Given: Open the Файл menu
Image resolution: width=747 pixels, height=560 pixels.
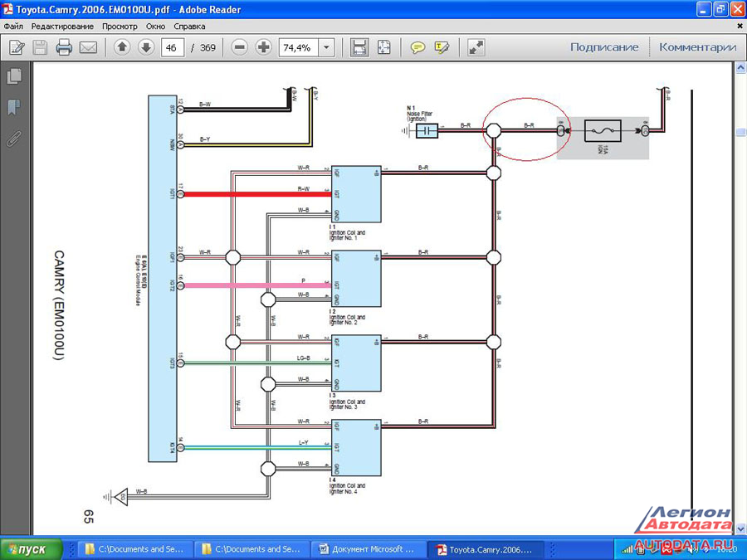Looking at the screenshot, I should (x=13, y=26).
